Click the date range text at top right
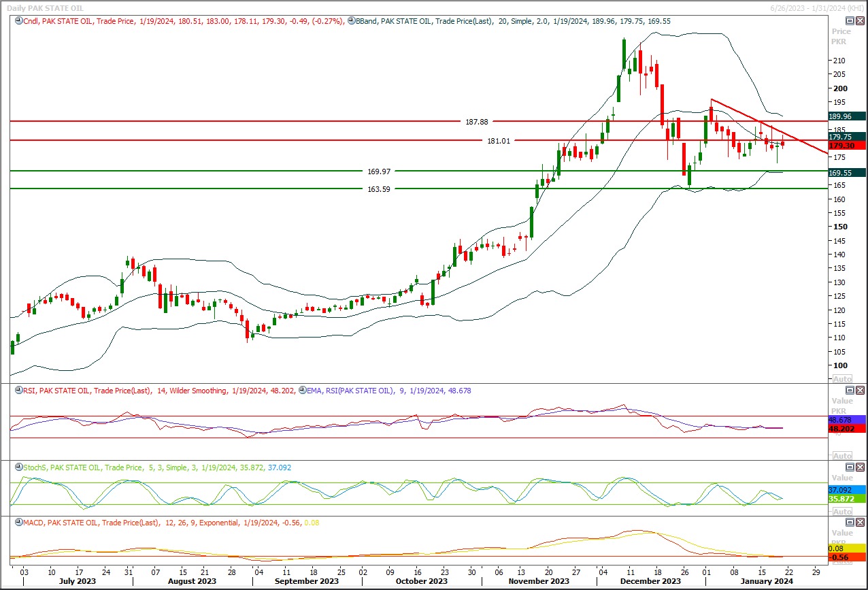Viewport: 868px width, 590px height. pos(817,7)
